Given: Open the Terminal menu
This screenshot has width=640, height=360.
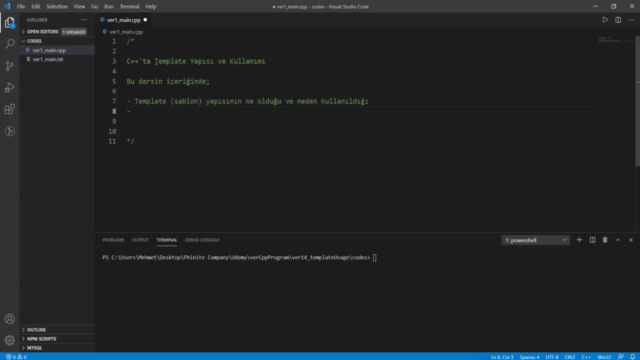Looking at the screenshot, I should (129, 7).
